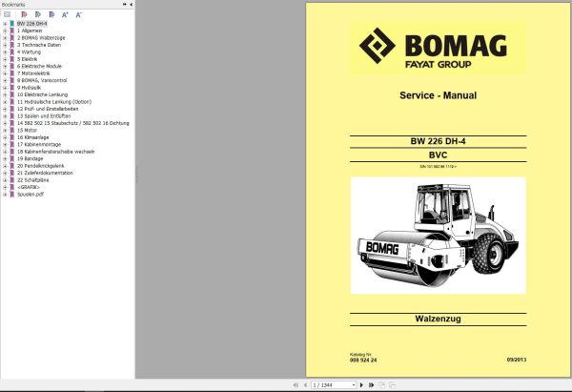
Task: Expand the 22 Schaltpläne bookmark node
Action: [x=5, y=180]
